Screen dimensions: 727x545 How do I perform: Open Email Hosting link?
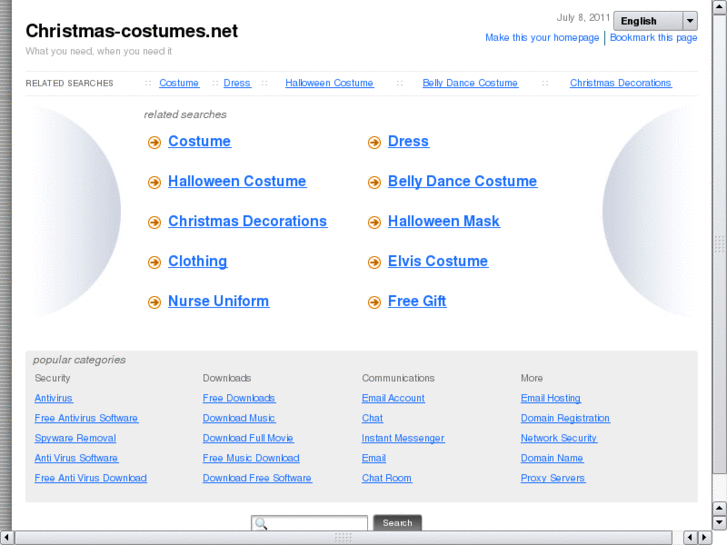551,398
